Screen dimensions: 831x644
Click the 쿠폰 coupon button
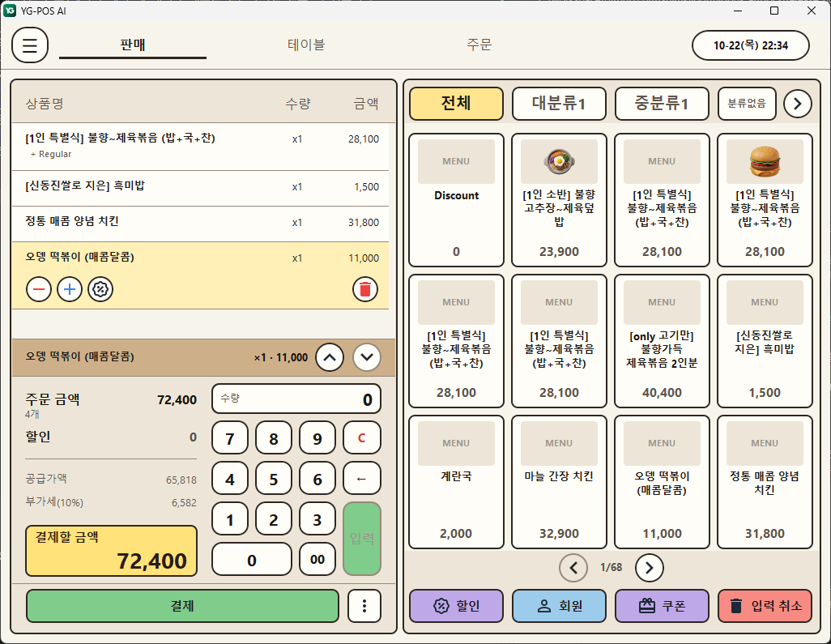click(662, 606)
